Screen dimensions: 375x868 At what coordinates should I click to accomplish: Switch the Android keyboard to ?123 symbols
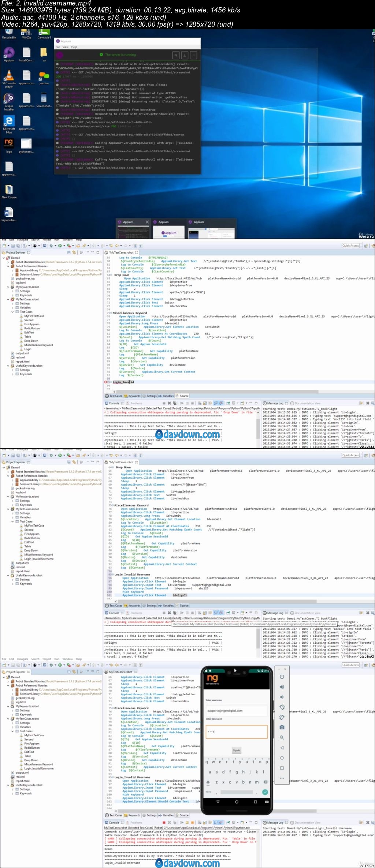coord(208,792)
